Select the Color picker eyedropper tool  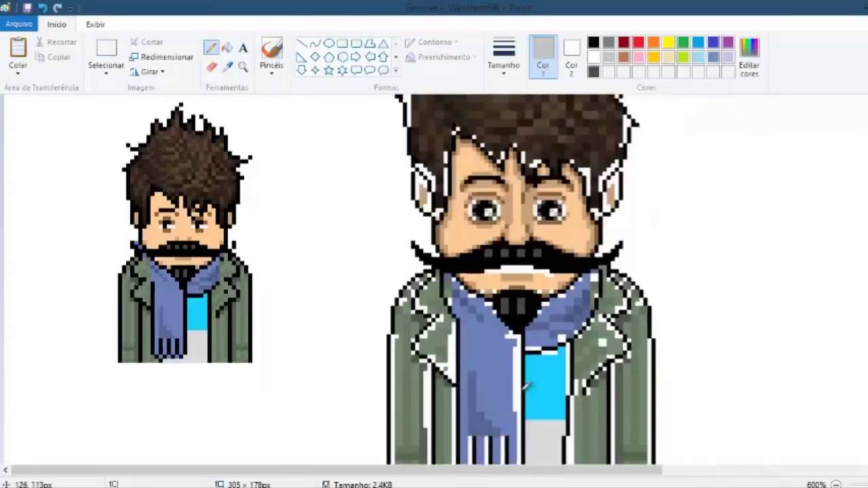click(227, 67)
